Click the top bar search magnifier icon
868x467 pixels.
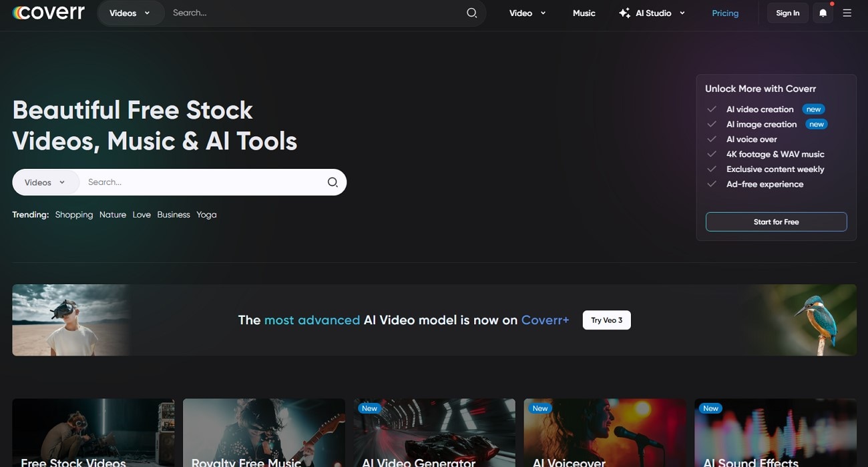pyautogui.click(x=471, y=13)
